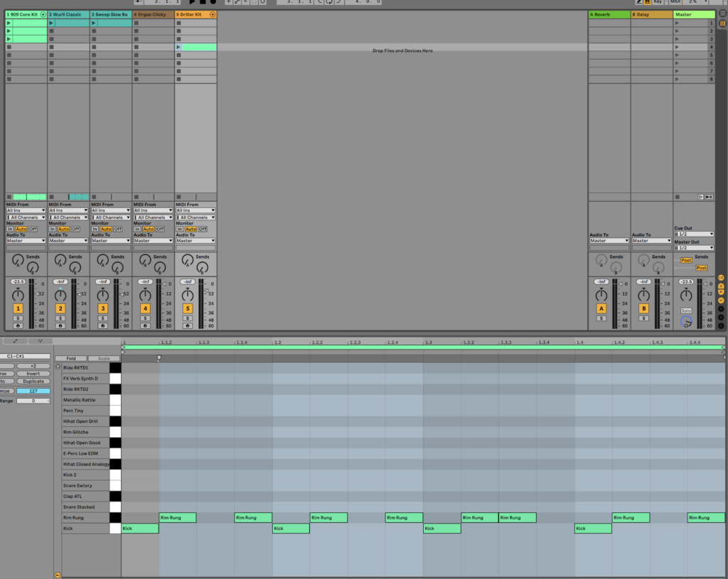Open Audio To Master dropdown on track 3
Screen dimensions: 728x579
coord(110,241)
